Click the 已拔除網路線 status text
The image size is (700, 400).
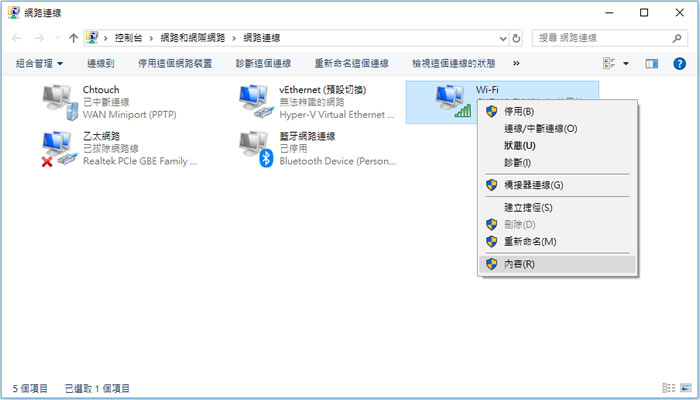111,149
